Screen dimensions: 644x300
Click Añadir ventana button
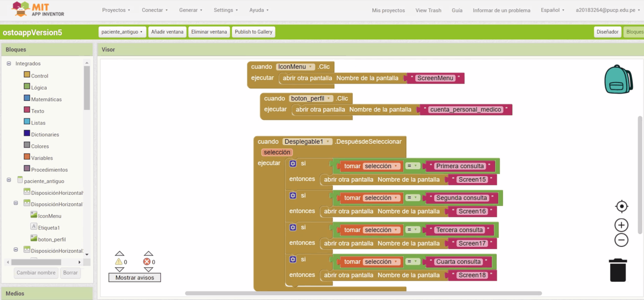tap(167, 32)
